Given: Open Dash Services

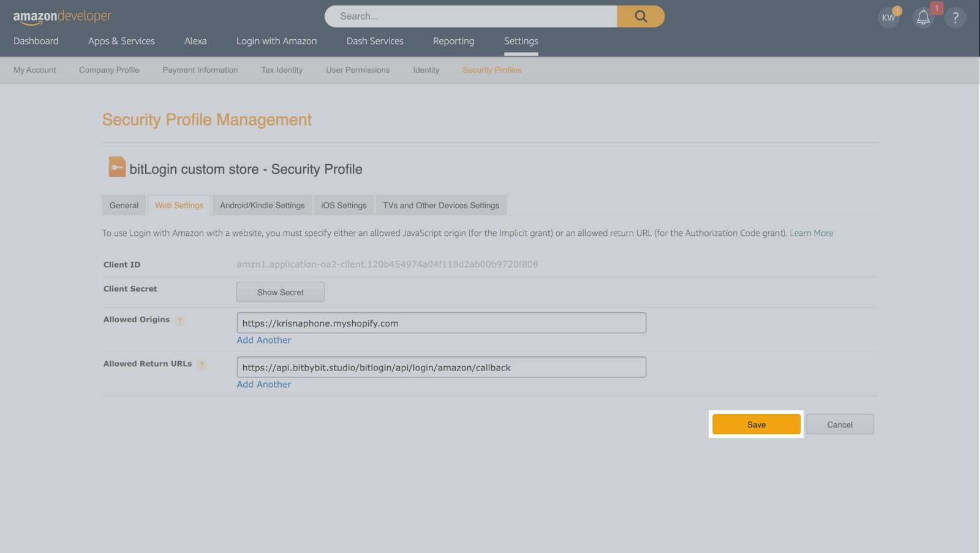Looking at the screenshot, I should pos(375,41).
